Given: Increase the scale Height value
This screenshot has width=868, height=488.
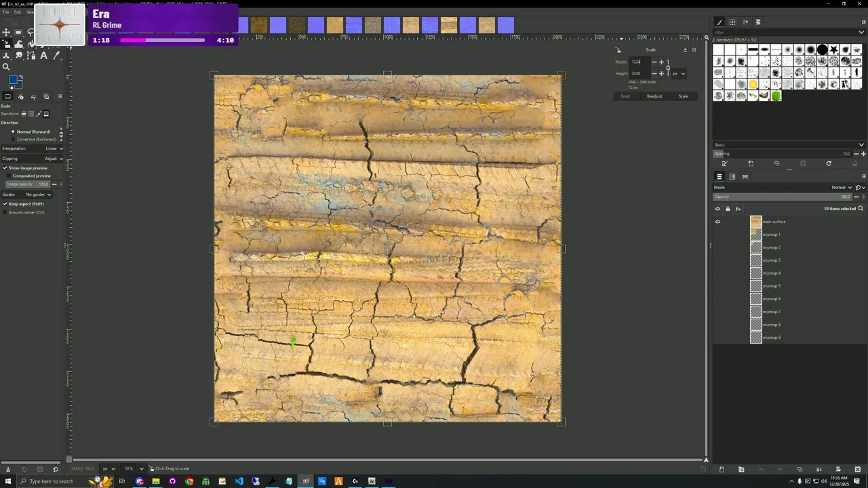Looking at the screenshot, I should tap(662, 73).
